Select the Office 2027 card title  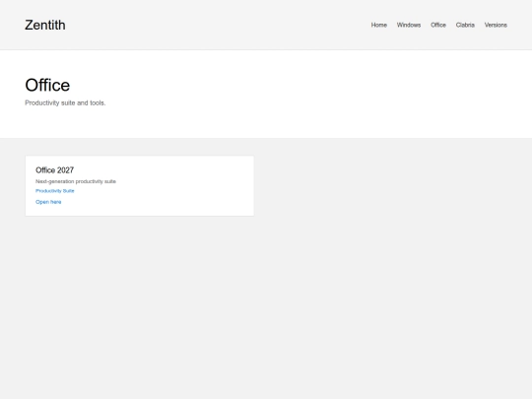pos(54,170)
